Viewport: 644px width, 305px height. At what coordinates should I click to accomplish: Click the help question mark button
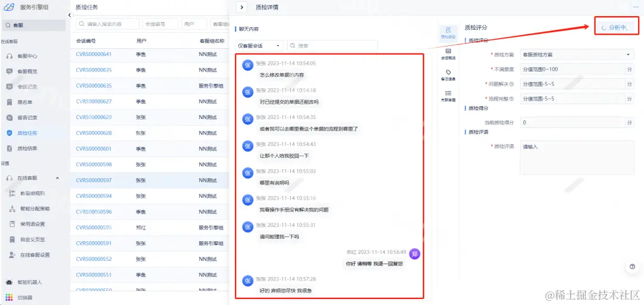(633, 266)
